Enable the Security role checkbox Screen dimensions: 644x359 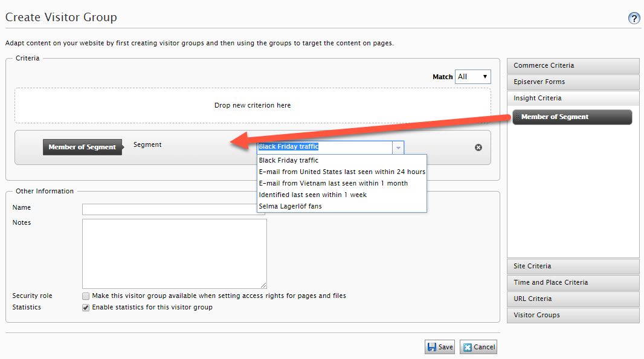(85, 296)
